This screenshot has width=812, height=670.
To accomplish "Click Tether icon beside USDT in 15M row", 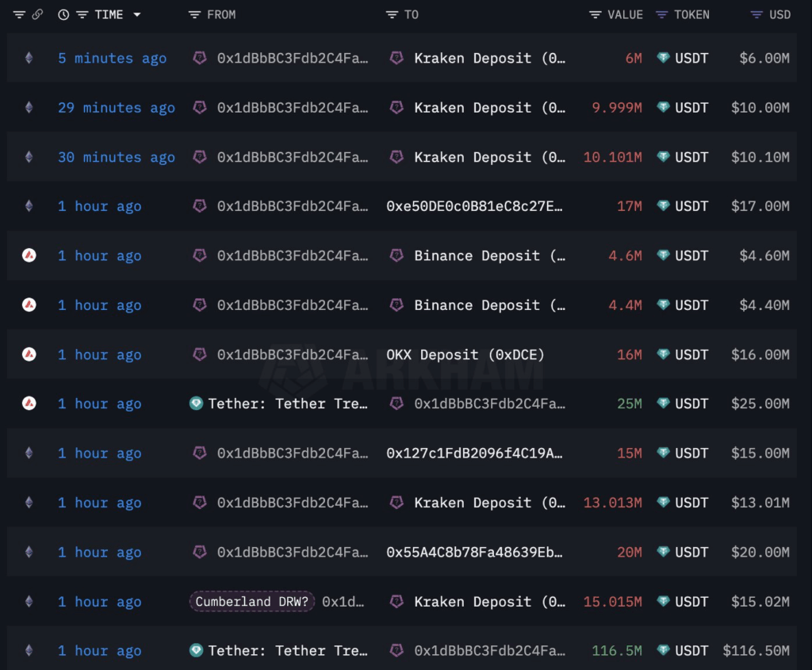I will [x=663, y=453].
